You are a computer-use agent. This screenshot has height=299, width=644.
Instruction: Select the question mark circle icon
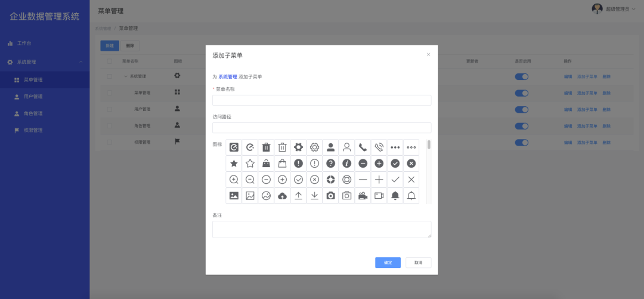(x=330, y=164)
